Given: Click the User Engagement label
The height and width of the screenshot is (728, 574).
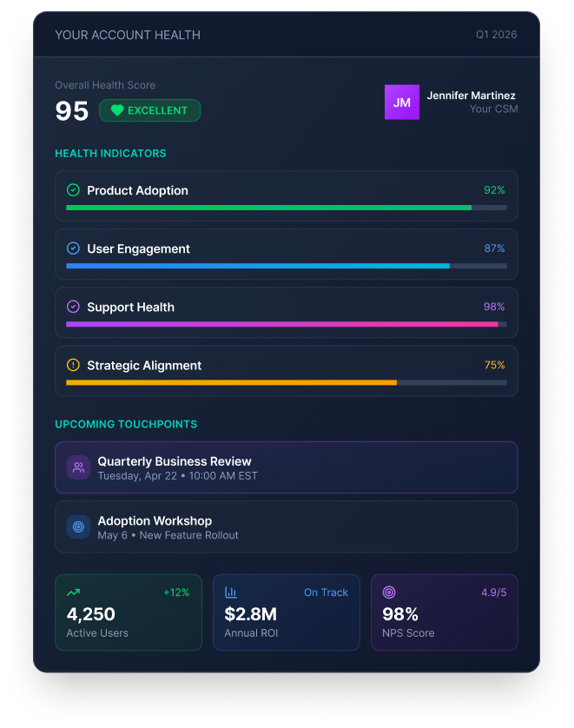Looking at the screenshot, I should [139, 248].
